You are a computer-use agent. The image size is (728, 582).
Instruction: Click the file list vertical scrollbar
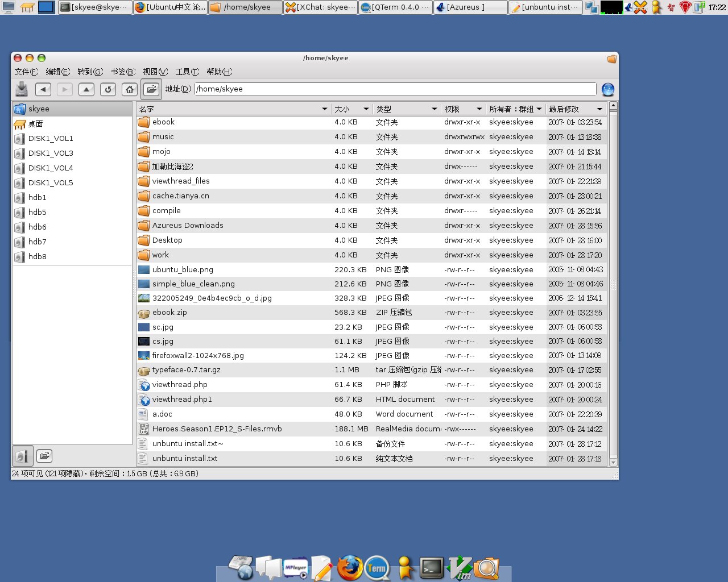(x=613, y=284)
